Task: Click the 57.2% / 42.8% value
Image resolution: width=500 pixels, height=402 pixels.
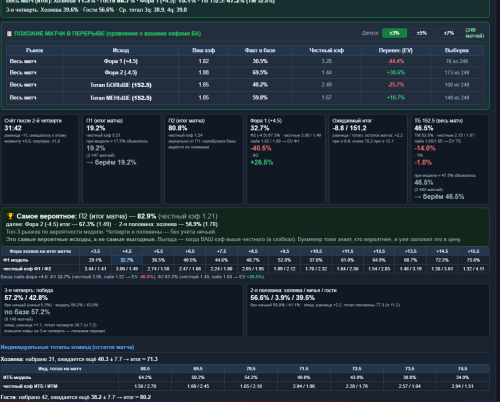Action: [x=26, y=298]
